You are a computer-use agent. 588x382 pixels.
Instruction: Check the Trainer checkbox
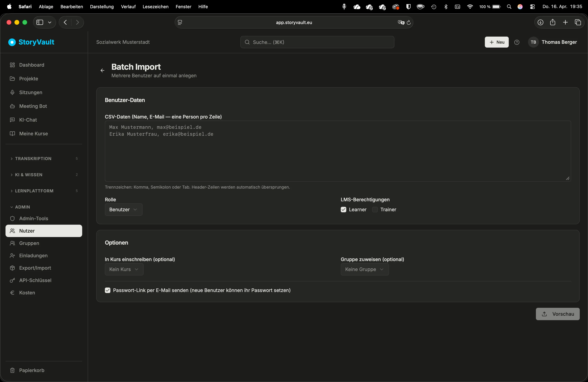(375, 210)
